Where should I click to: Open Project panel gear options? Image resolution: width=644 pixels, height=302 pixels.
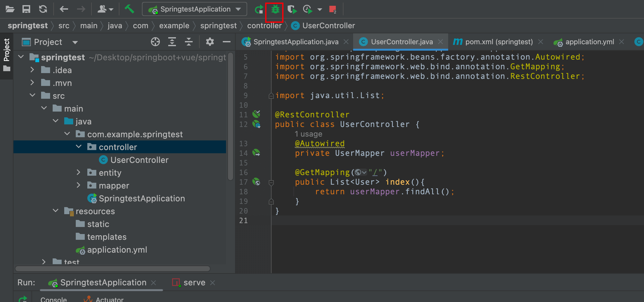pyautogui.click(x=210, y=42)
